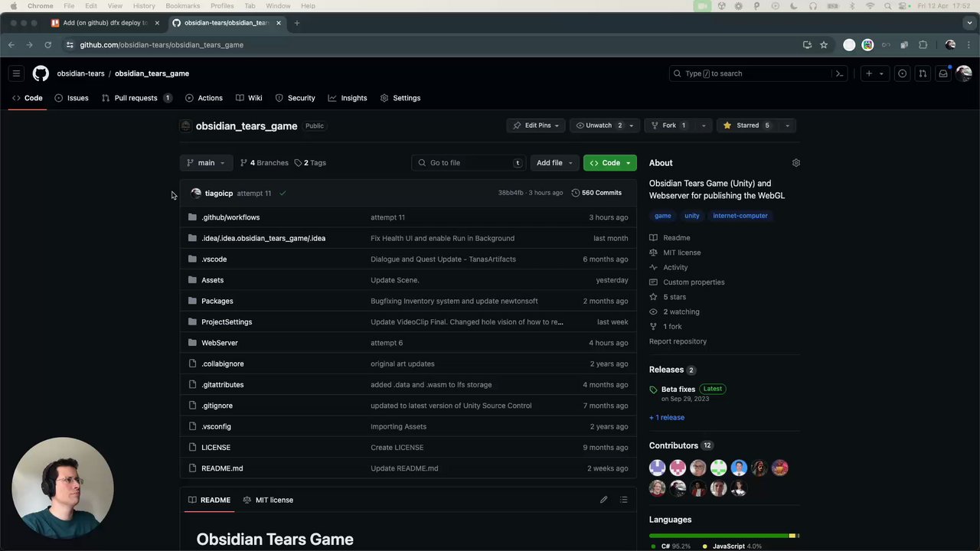This screenshot has height=551, width=980.
Task: Open the README.md file
Action: pos(222,468)
